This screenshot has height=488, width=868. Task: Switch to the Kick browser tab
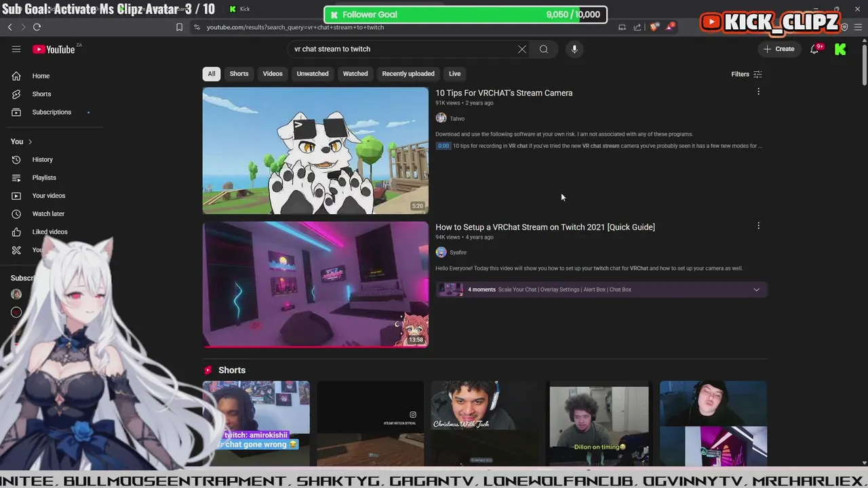point(240,9)
